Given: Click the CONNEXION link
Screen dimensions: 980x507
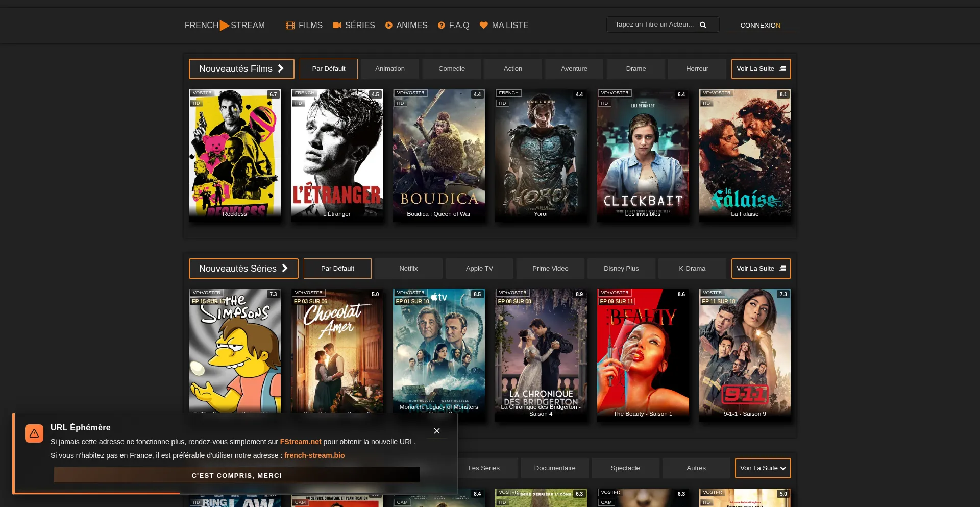Looking at the screenshot, I should (760, 25).
